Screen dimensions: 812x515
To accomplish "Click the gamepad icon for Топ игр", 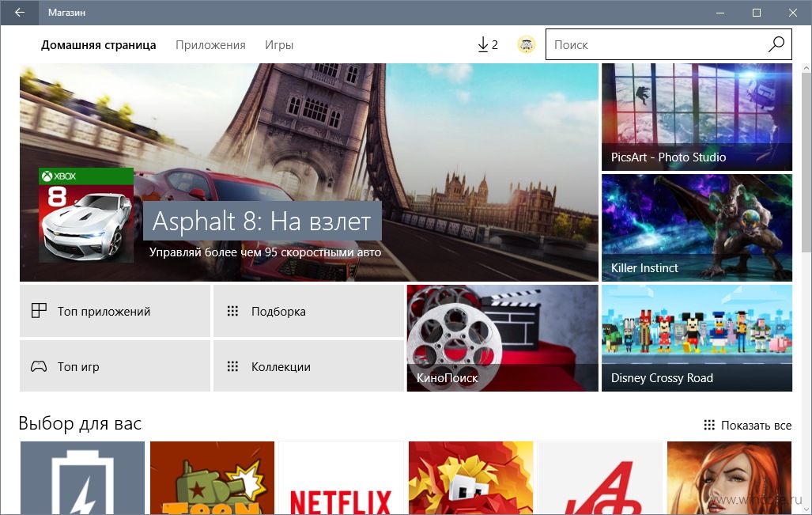I will pos(39,366).
